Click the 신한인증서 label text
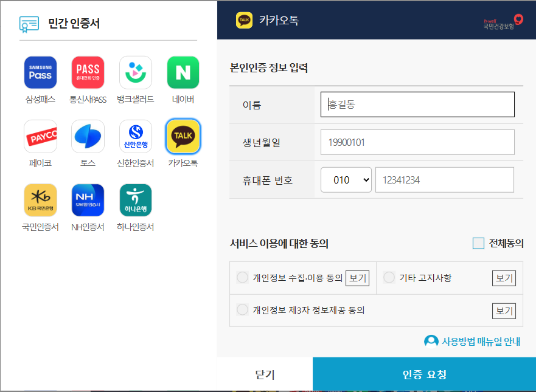The image size is (536, 392). 135,163
